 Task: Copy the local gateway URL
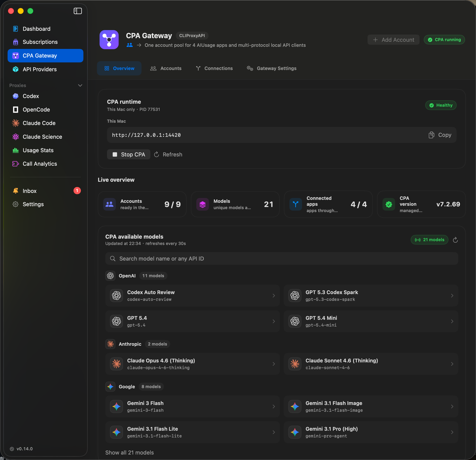click(x=440, y=135)
